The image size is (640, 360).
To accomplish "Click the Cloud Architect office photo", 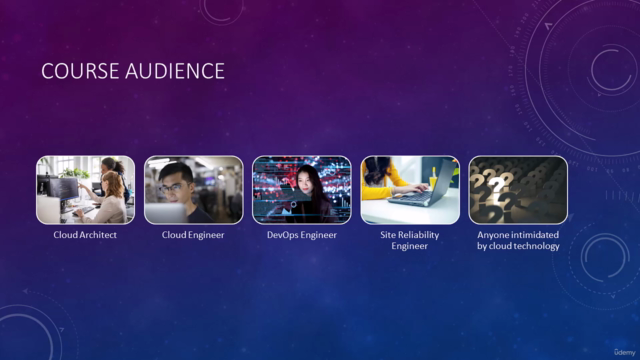I will pyautogui.click(x=85, y=190).
